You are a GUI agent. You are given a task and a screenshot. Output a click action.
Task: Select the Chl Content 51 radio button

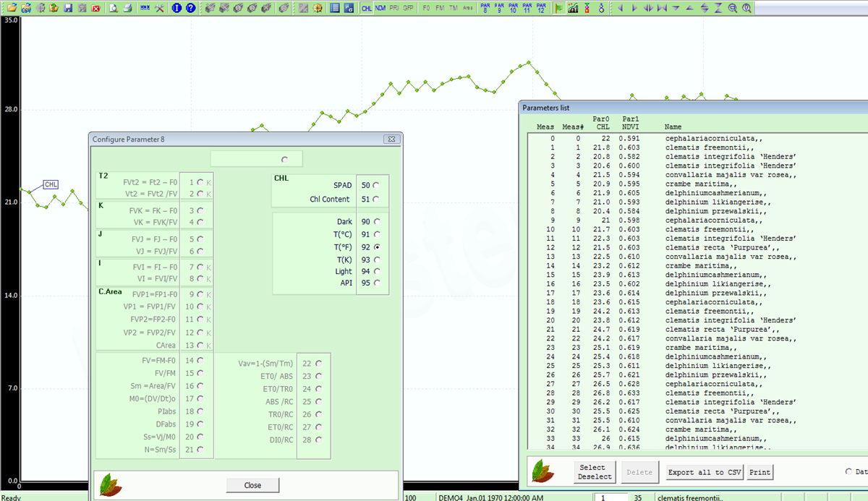pos(376,200)
